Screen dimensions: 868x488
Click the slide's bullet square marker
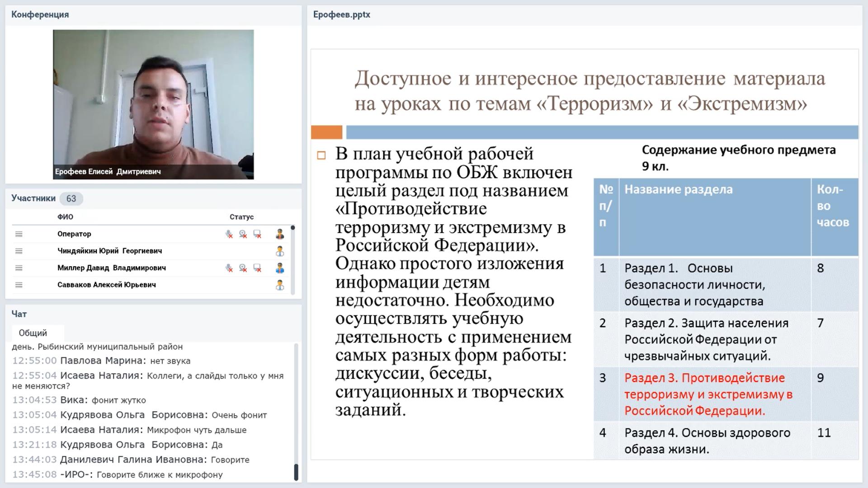click(321, 155)
